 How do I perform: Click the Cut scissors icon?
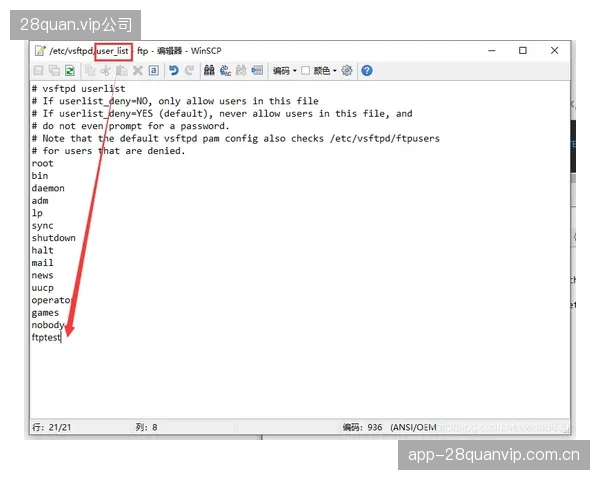click(x=106, y=70)
